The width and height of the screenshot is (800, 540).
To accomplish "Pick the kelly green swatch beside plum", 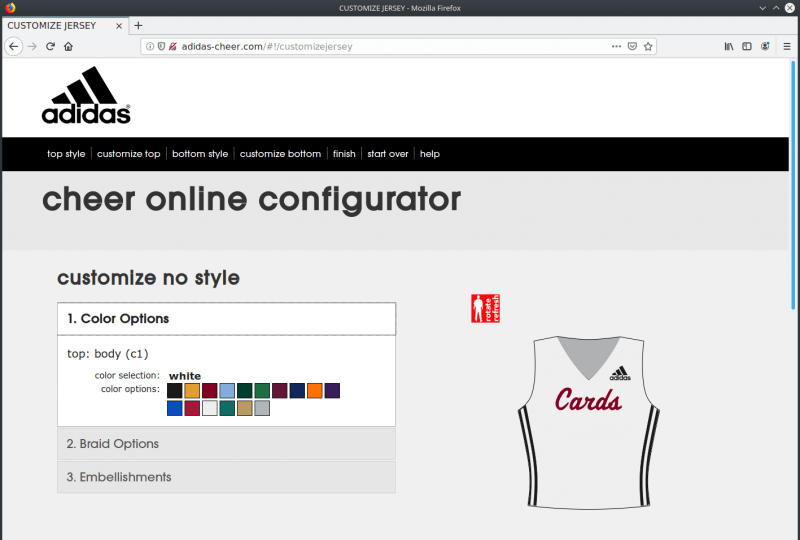I will (x=262, y=391).
